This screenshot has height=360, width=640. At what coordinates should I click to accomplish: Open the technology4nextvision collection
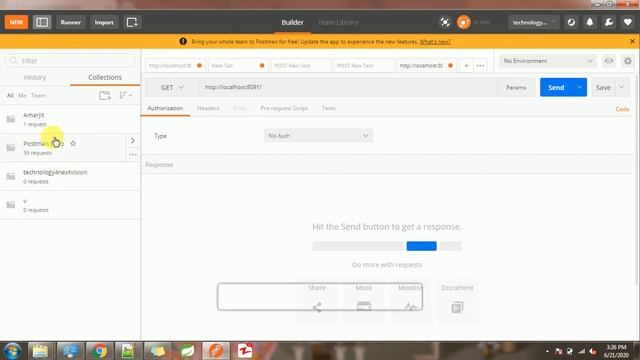point(70,176)
